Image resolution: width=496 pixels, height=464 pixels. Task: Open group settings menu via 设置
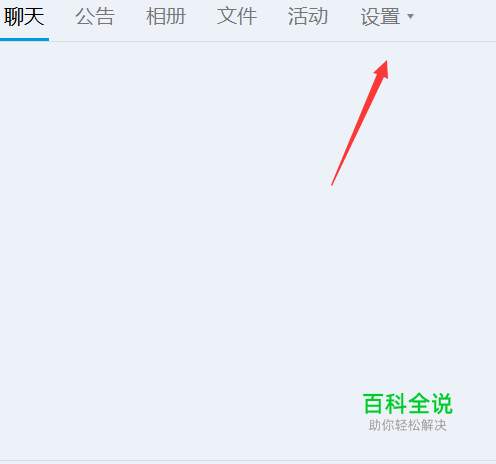pos(380,17)
